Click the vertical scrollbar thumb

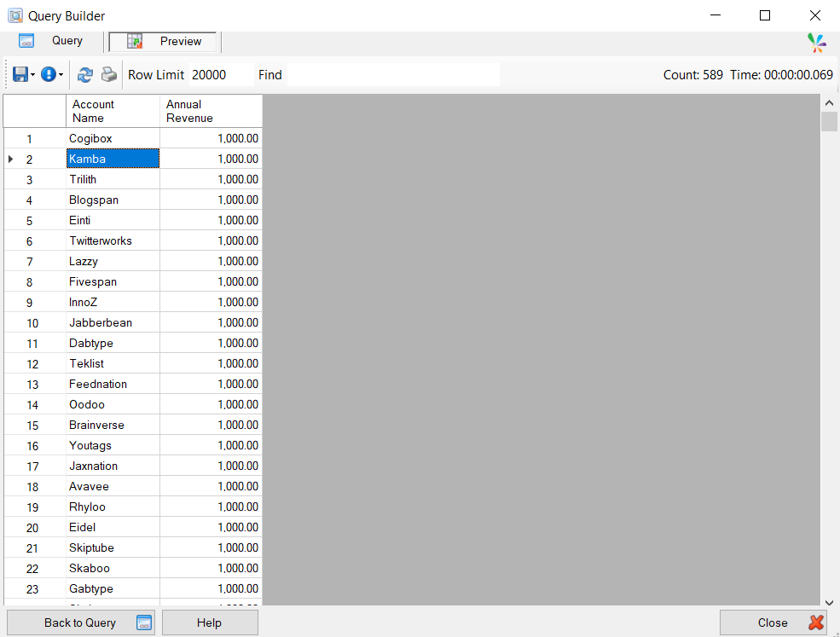pos(829,121)
